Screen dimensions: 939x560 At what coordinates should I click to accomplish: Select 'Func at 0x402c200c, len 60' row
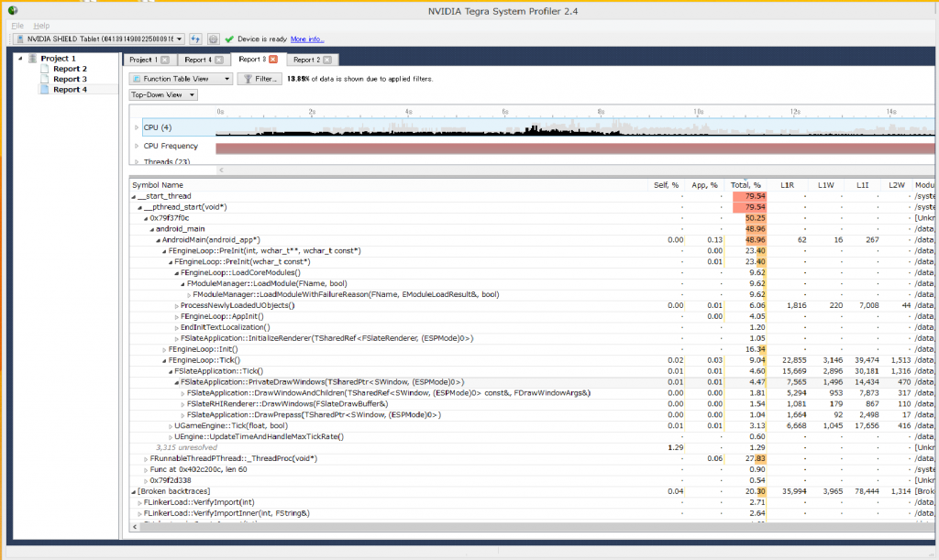[532, 469]
